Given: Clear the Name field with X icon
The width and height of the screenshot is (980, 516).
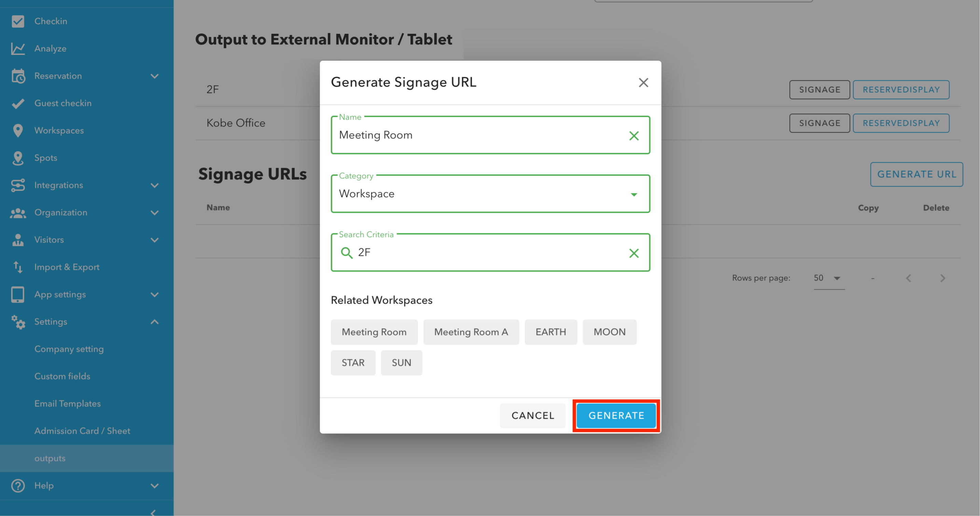Looking at the screenshot, I should pyautogui.click(x=633, y=136).
